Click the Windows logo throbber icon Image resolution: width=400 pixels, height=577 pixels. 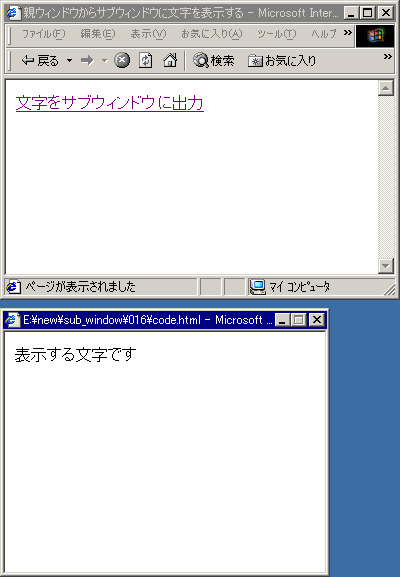pyautogui.click(x=375, y=36)
